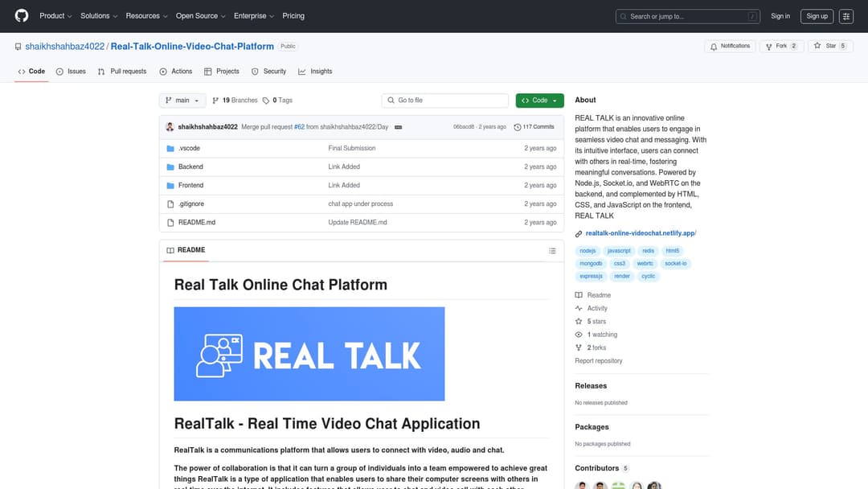The height and width of the screenshot is (489, 868).
Task: Open the Projects tab
Action: 222,72
